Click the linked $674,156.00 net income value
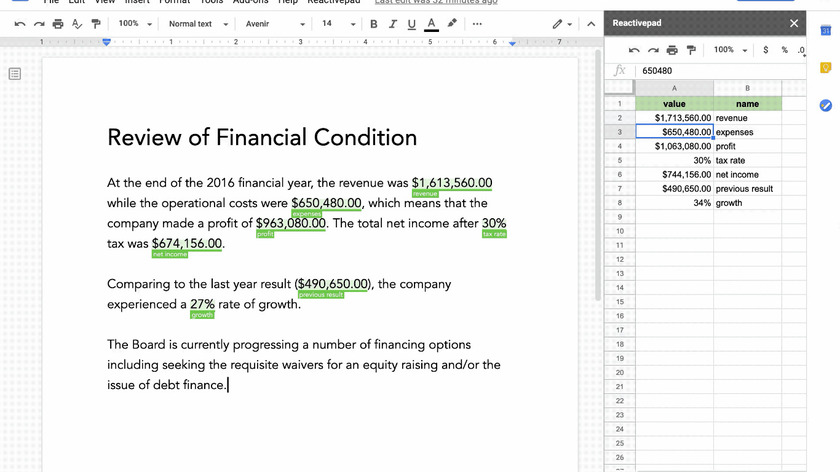Screen dimensions: 840x472 click(186, 244)
